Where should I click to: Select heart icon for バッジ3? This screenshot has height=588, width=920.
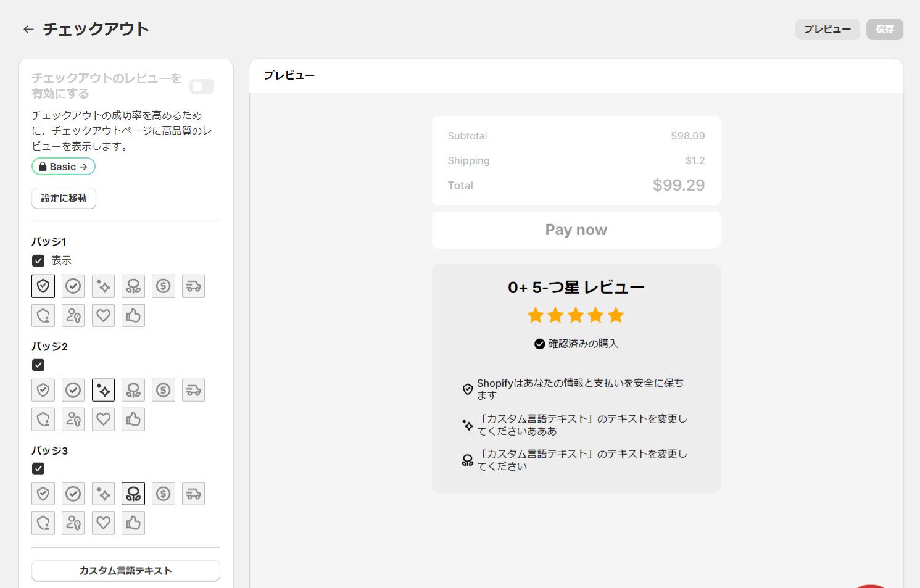pyautogui.click(x=103, y=523)
